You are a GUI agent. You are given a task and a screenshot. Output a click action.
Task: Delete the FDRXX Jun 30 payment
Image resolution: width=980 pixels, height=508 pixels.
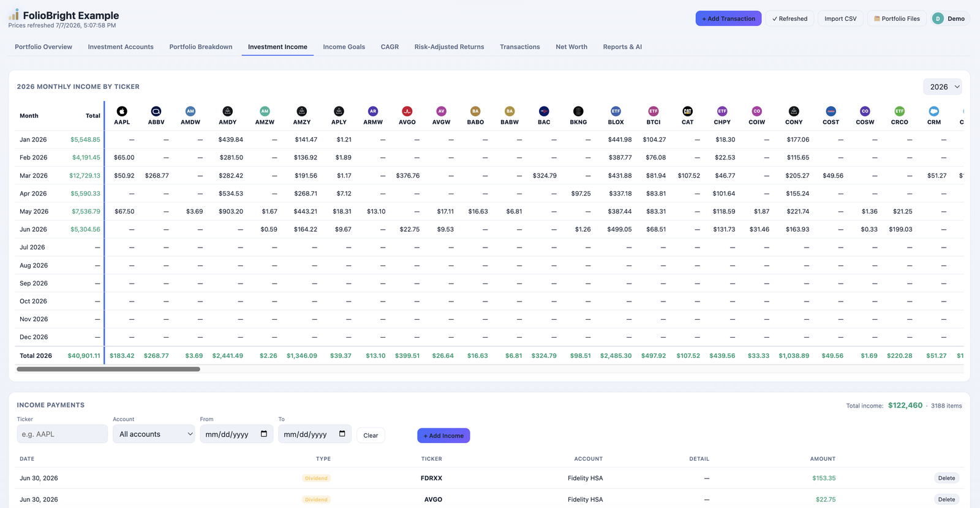point(946,478)
